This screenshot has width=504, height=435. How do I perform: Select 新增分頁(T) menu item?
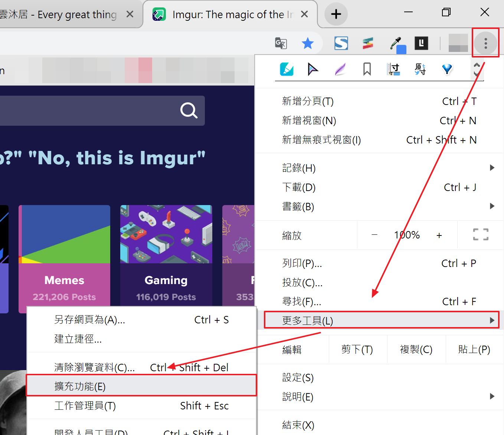pos(379,101)
